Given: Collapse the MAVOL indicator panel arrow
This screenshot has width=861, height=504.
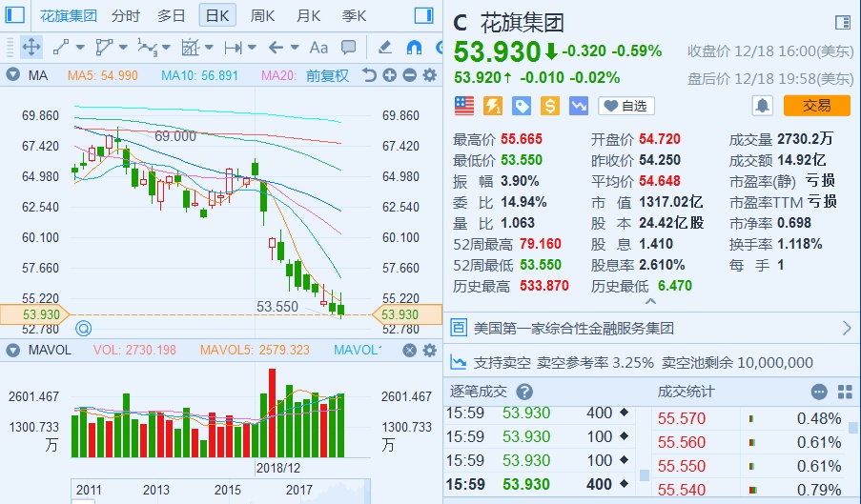Looking at the screenshot, I should [x=12, y=350].
